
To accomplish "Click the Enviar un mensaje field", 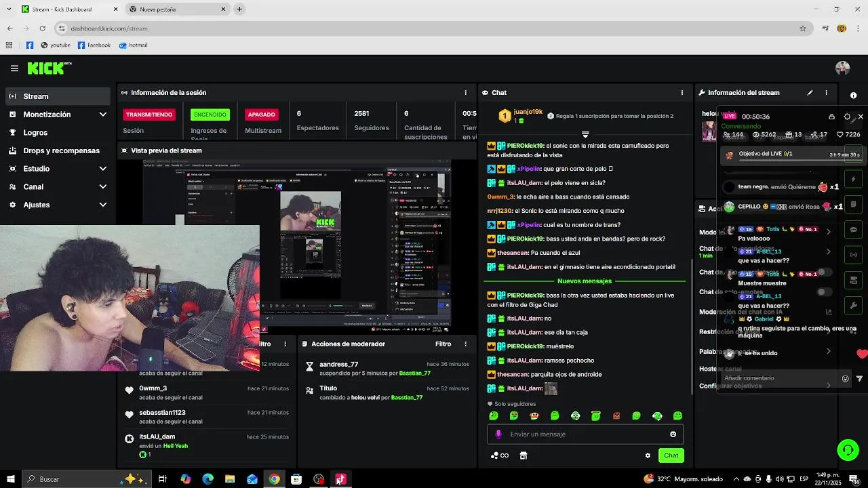I will pos(585,434).
